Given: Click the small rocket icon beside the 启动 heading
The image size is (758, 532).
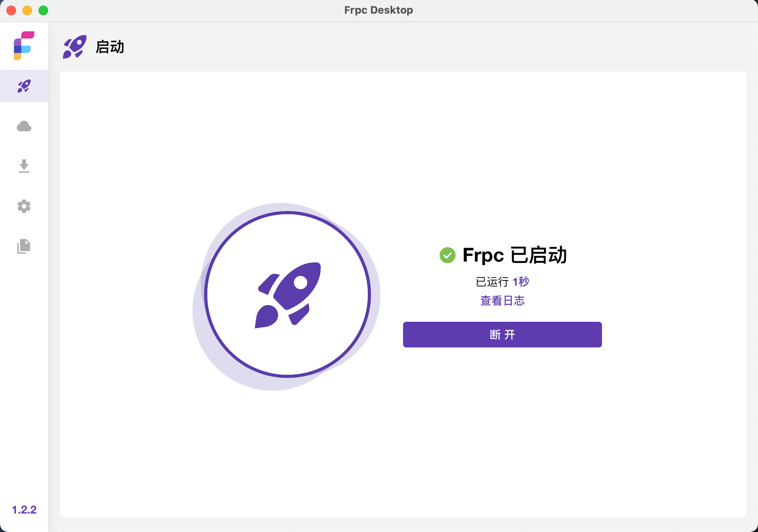Looking at the screenshot, I should click(75, 47).
